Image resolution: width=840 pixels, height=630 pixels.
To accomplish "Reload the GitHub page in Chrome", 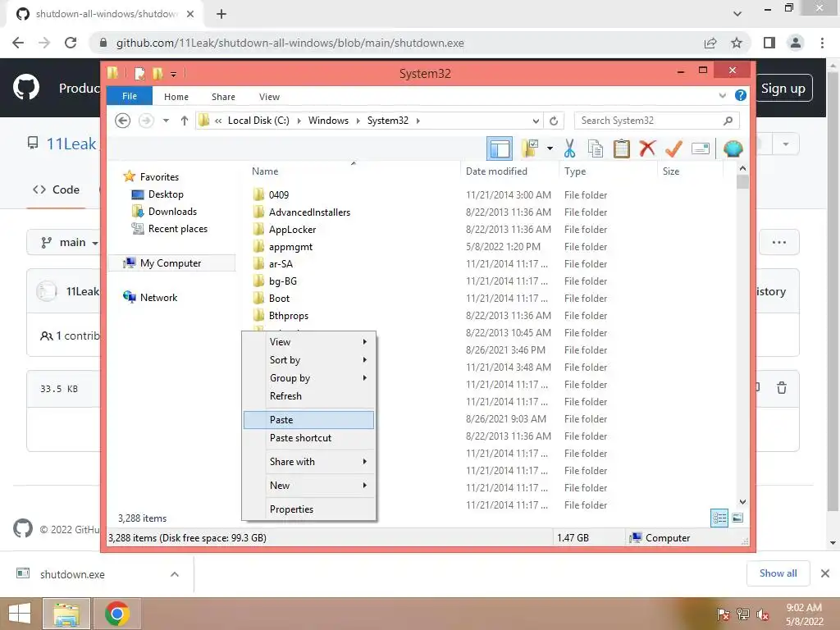I will click(x=71, y=43).
